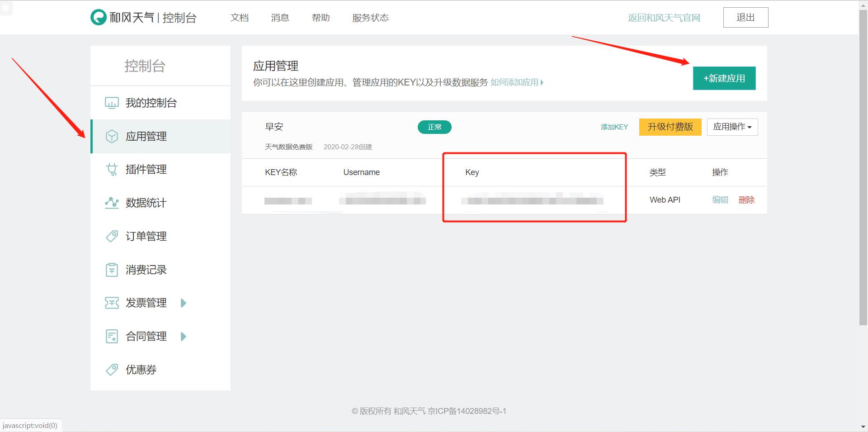Open 文档 in the top navigation
The width and height of the screenshot is (868, 432).
tap(240, 18)
